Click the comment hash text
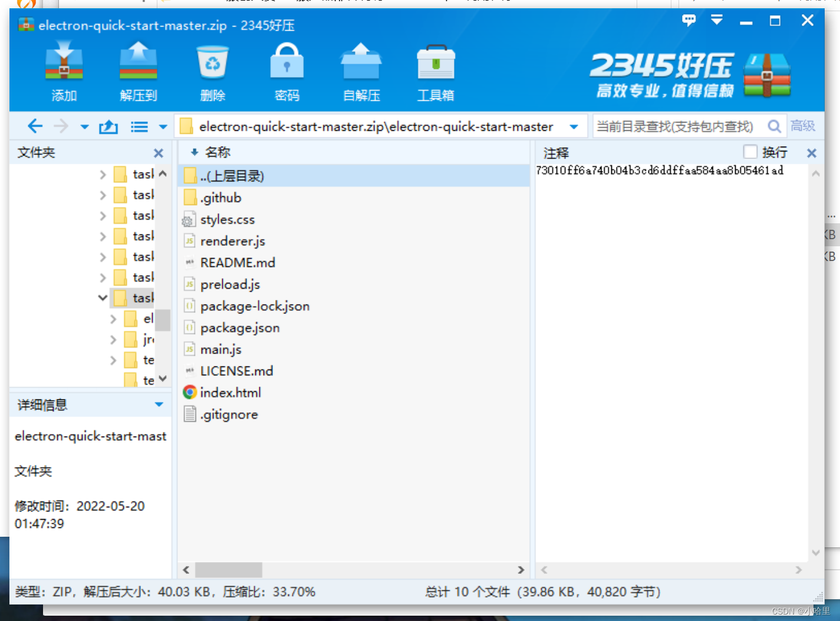The image size is (840, 621). 660,170
